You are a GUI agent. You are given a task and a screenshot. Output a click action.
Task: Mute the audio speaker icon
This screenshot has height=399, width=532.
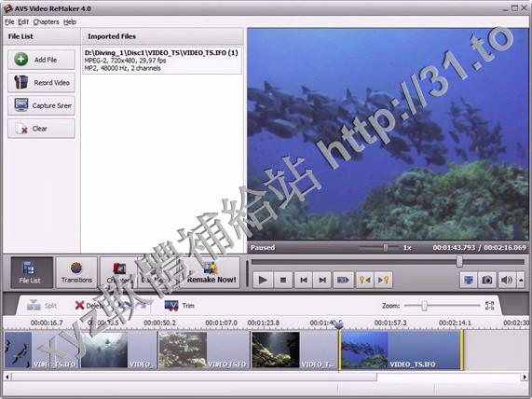[x=507, y=280]
